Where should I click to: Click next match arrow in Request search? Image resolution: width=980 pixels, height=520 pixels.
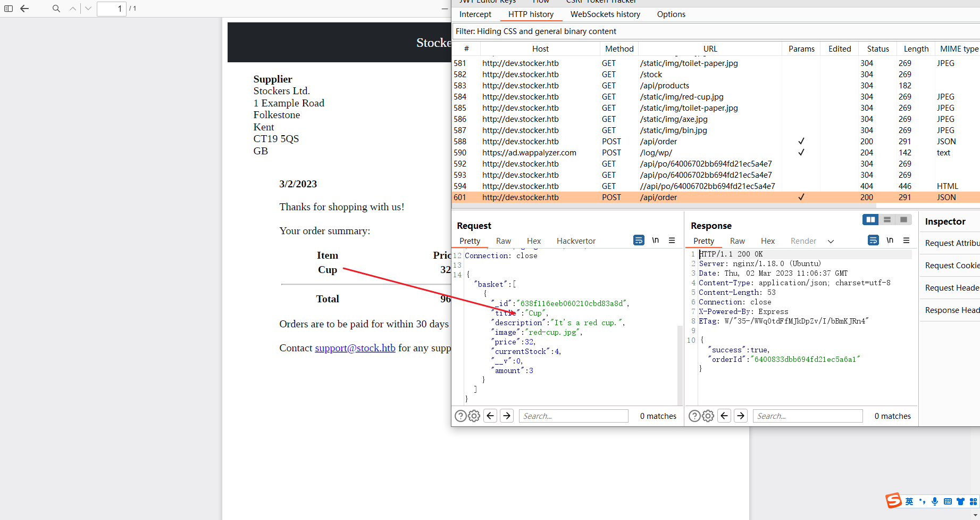pos(507,416)
